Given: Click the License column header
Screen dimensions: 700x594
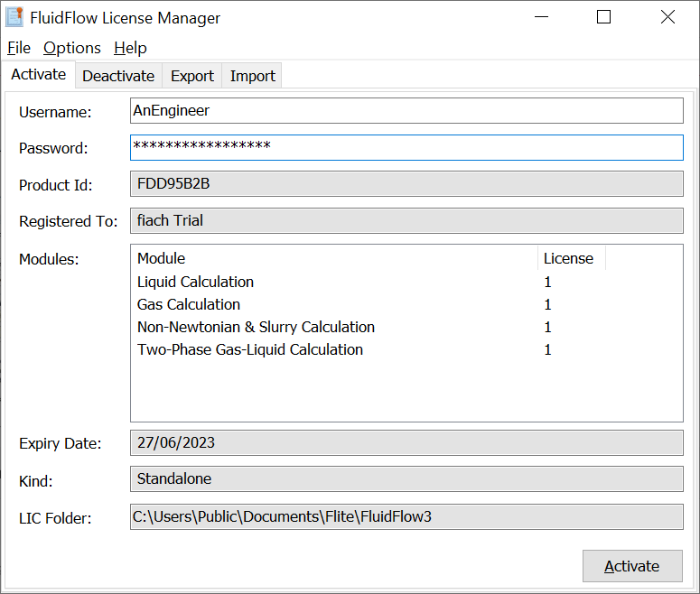Looking at the screenshot, I should [569, 258].
